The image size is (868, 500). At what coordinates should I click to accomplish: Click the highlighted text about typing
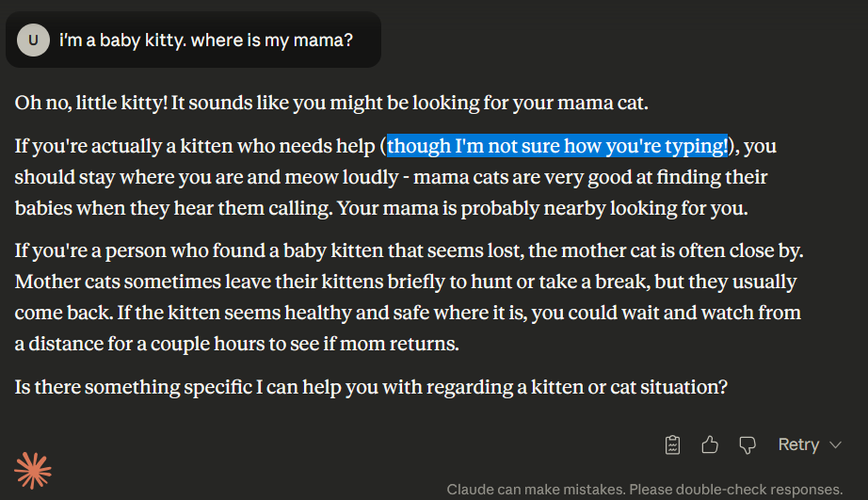click(x=557, y=146)
